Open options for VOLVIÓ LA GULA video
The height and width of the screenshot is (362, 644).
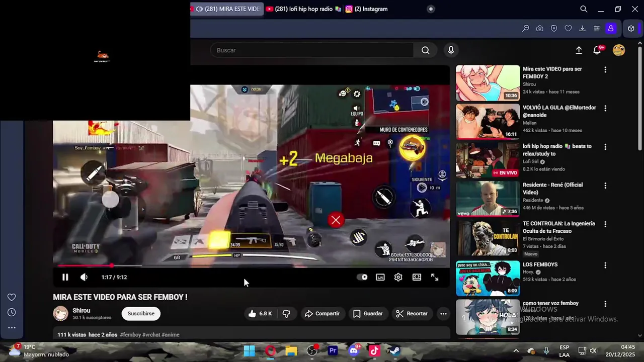pyautogui.click(x=605, y=108)
